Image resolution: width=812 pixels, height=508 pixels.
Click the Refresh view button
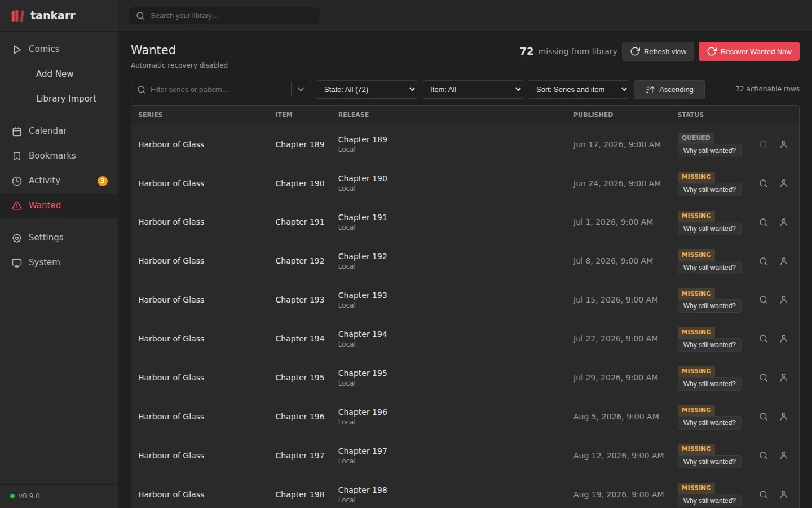pos(658,51)
